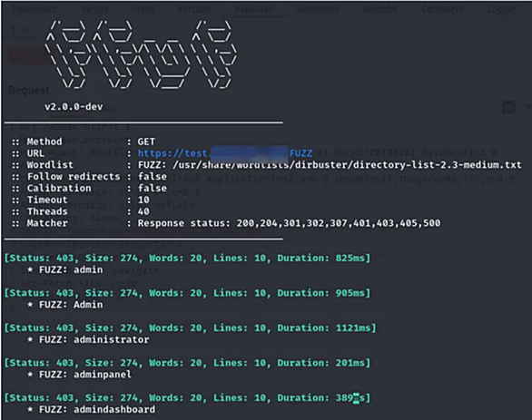This screenshot has width=532, height=420.
Task: Click the status line with Duration 1121ms
Action: coord(191,328)
